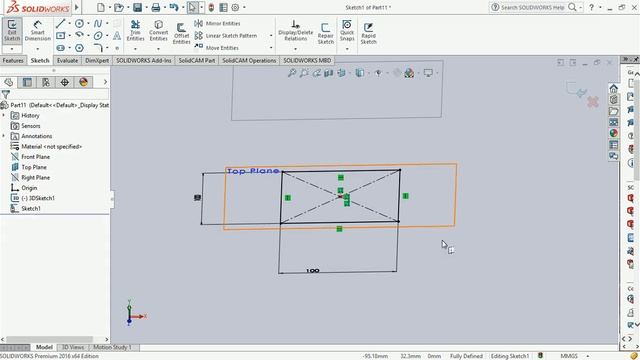Viewport: 640px width, 360px height.
Task: Toggle Rapid Sketch tool
Action: coord(368,33)
